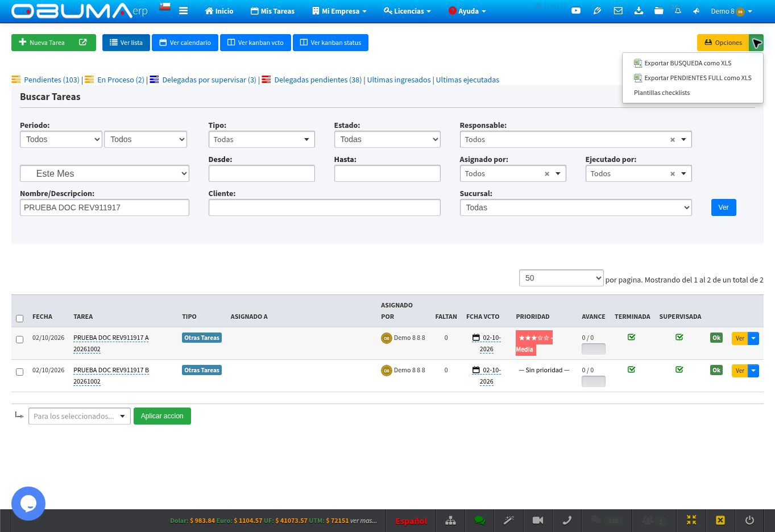Open notifications bell icon
The height and width of the screenshot is (532, 775).
coord(678,11)
